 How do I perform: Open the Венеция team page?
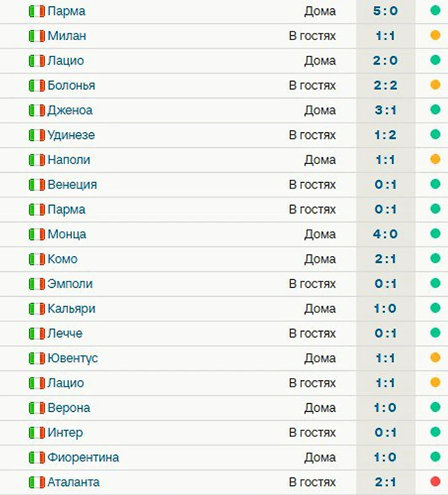[72, 184]
